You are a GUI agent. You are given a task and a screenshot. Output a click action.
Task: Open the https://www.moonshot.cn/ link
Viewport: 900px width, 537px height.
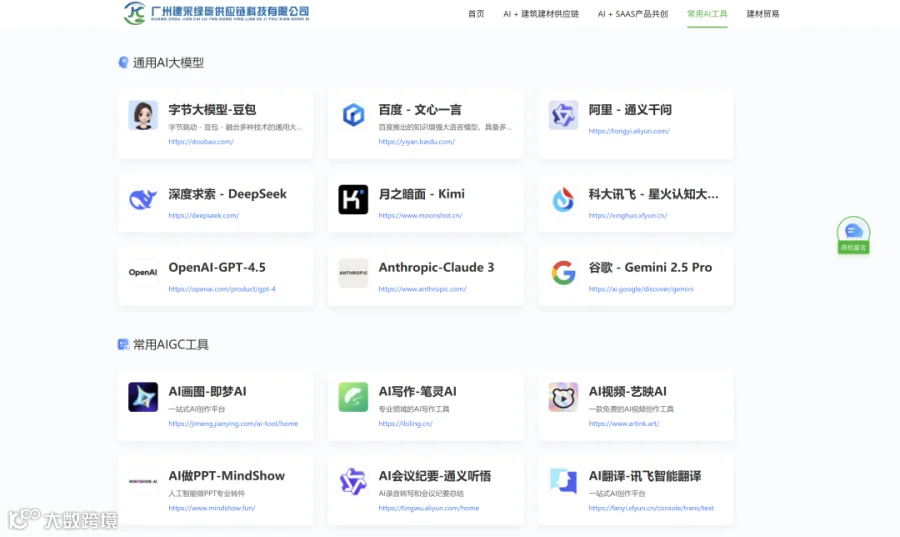(420, 216)
